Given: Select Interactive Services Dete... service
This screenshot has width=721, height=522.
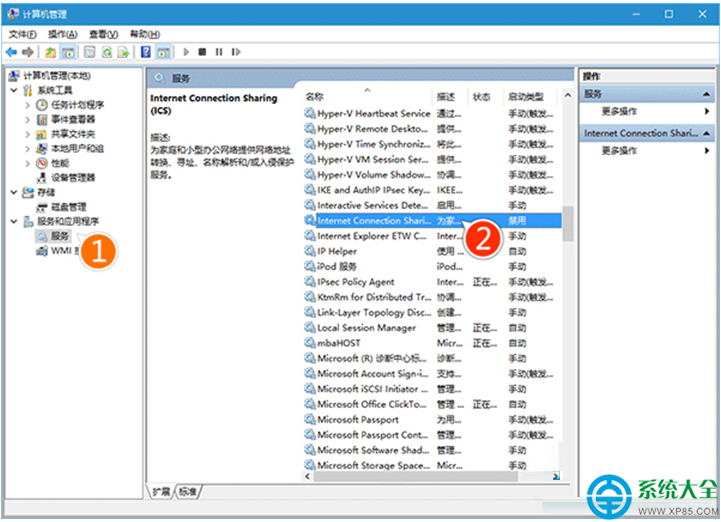Looking at the screenshot, I should (432, 206).
